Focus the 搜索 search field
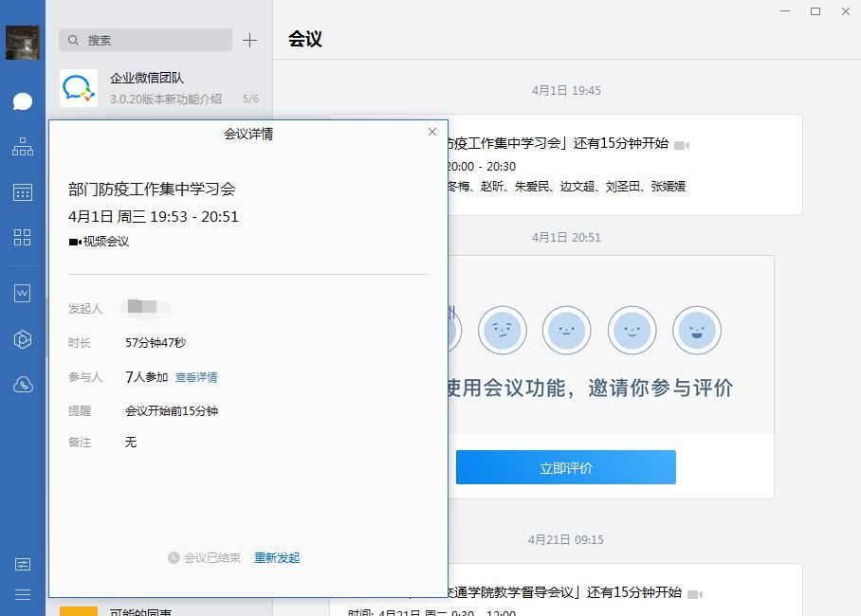This screenshot has width=861, height=616. (x=146, y=40)
